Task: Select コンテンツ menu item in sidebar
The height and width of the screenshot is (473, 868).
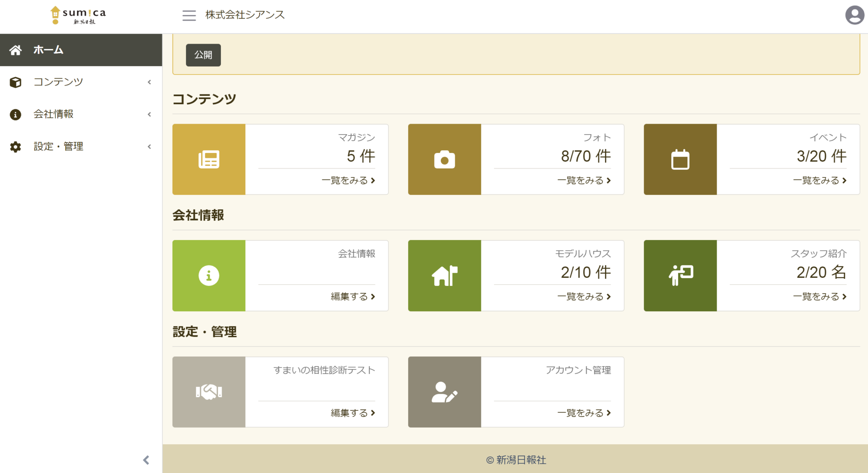Action: click(x=81, y=82)
